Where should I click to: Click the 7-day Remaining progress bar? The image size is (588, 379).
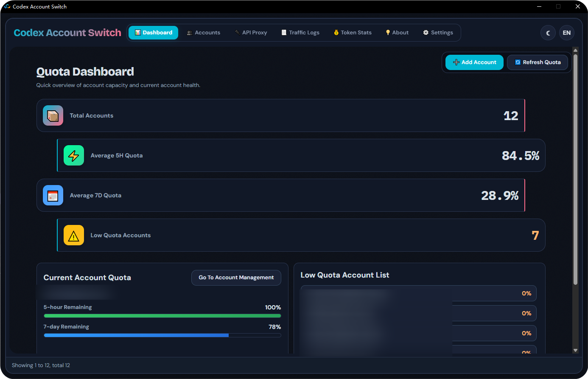point(162,335)
